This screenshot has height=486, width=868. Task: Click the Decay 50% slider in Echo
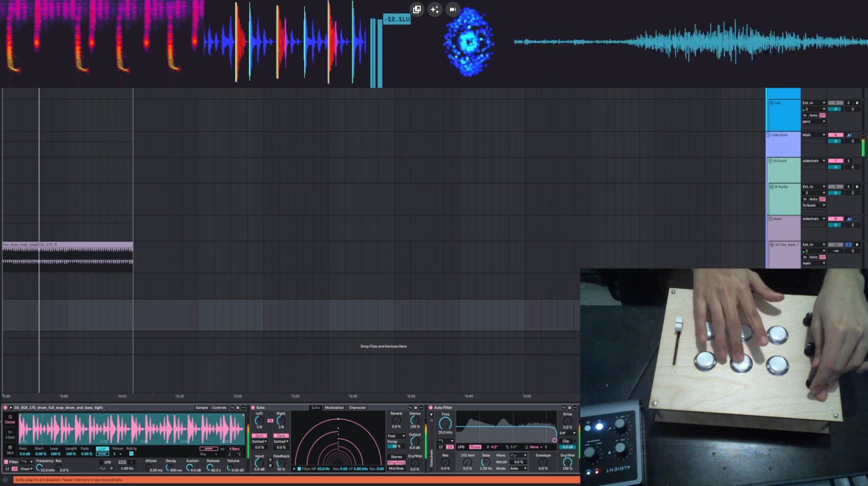click(x=397, y=447)
